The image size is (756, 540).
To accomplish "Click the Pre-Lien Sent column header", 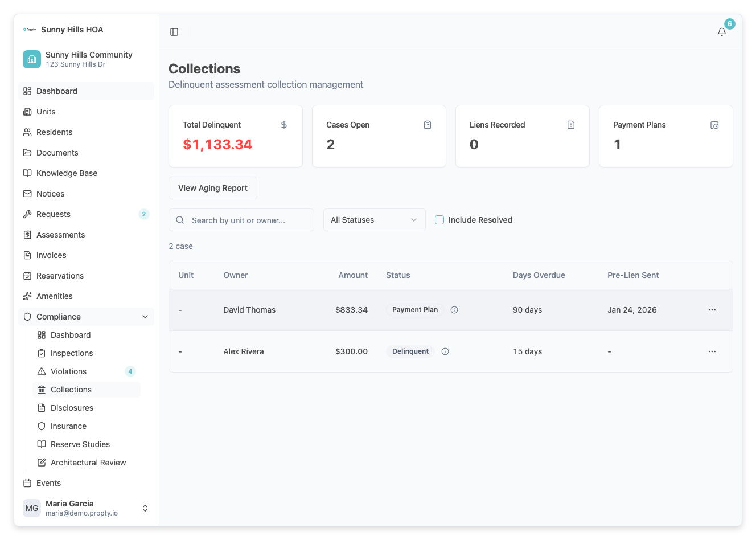I will pos(633,275).
